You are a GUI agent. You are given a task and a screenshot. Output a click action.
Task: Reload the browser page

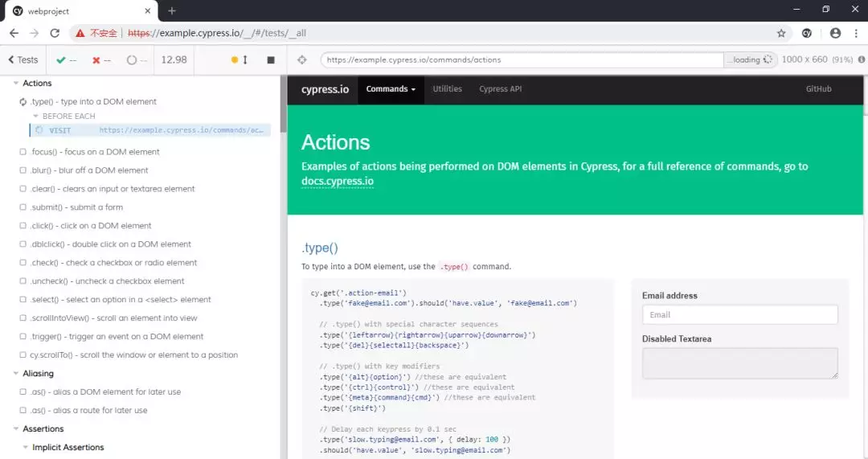click(55, 33)
